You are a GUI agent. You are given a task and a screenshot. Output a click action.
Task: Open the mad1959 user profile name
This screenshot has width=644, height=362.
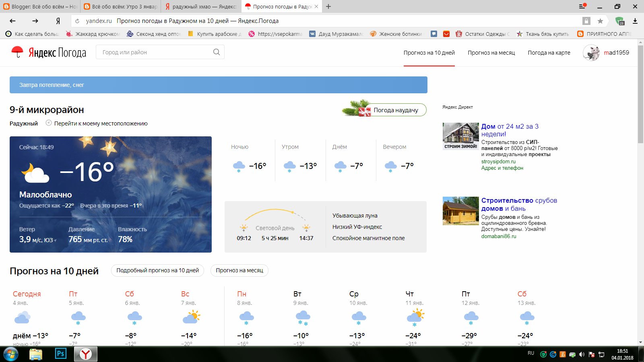(x=616, y=53)
